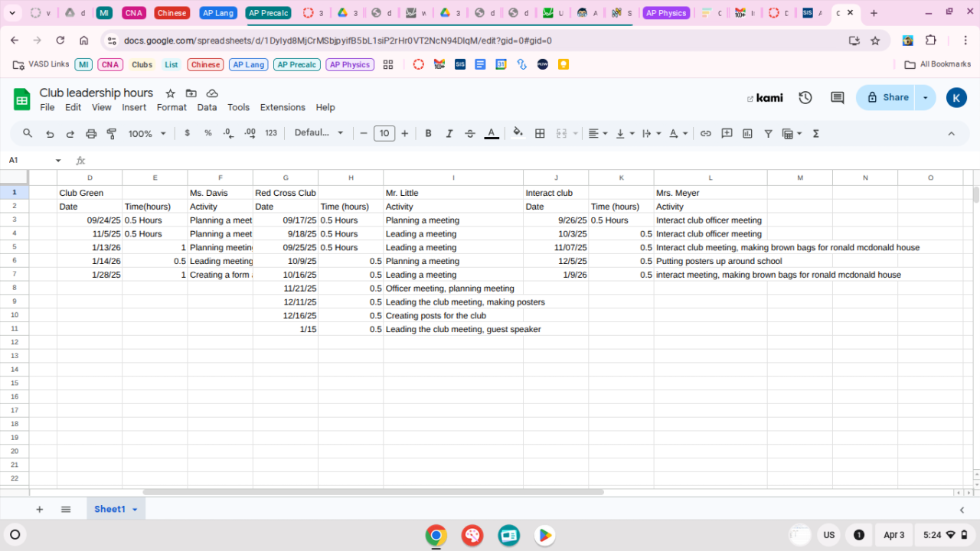This screenshot has width=980, height=551.
Task: Click the kami extension link
Action: coord(764,98)
